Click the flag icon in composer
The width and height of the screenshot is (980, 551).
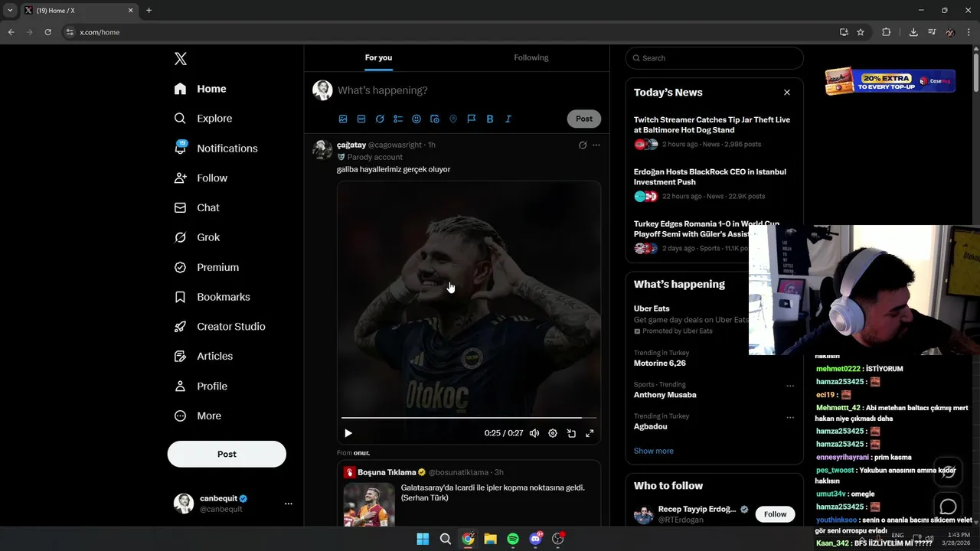(x=472, y=119)
